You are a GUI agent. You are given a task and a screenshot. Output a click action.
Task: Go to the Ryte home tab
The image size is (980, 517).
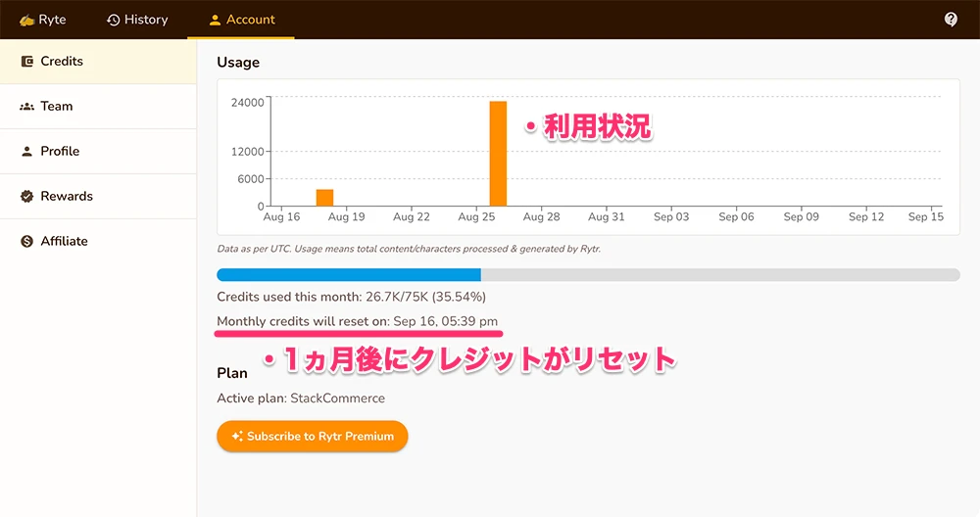[43, 20]
